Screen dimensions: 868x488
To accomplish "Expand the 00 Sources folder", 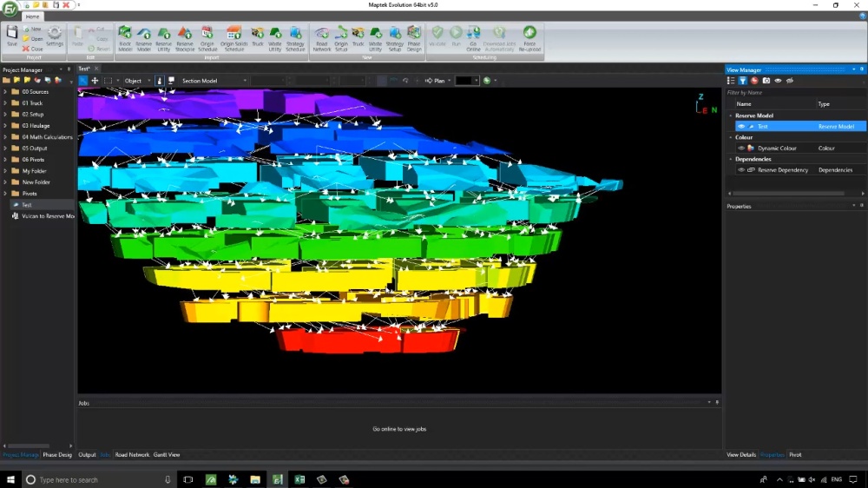I will coord(5,92).
